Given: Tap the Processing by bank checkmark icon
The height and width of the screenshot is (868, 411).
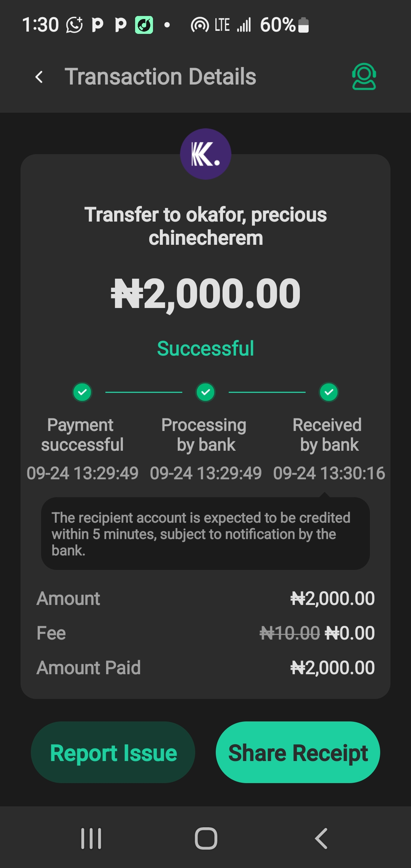Looking at the screenshot, I should [205, 392].
